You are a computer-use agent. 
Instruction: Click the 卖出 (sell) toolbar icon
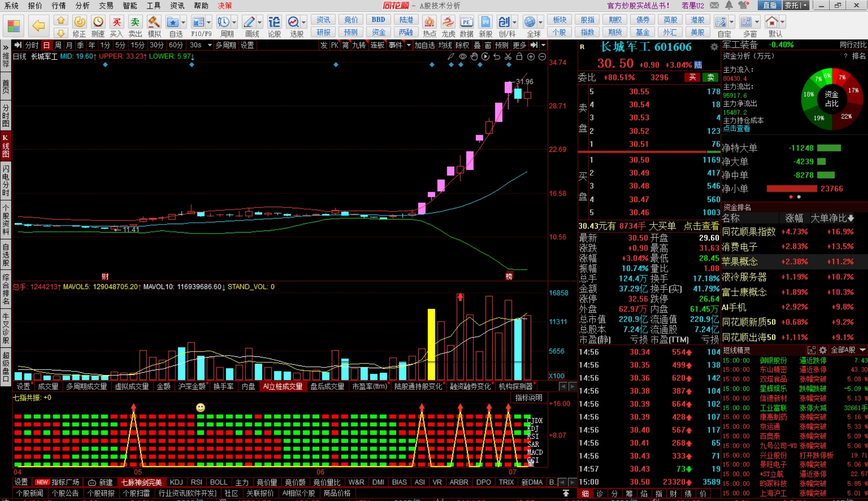coord(135,23)
